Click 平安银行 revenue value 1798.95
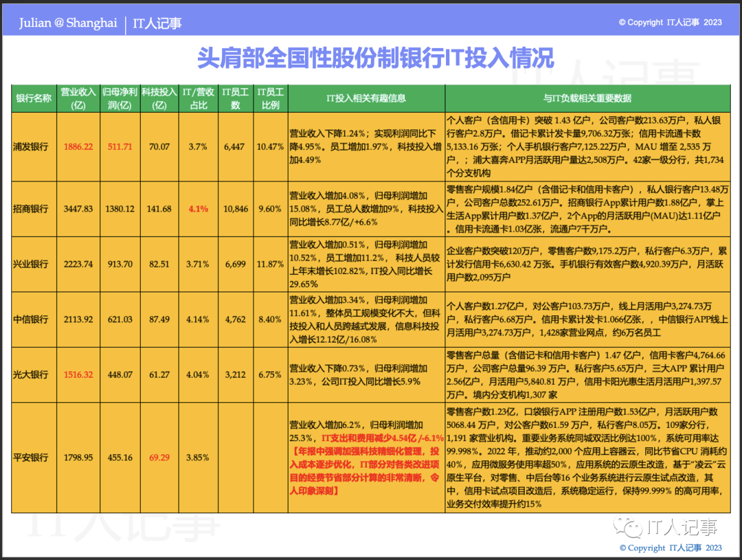Image resolution: width=742 pixels, height=560 pixels. click(x=78, y=458)
